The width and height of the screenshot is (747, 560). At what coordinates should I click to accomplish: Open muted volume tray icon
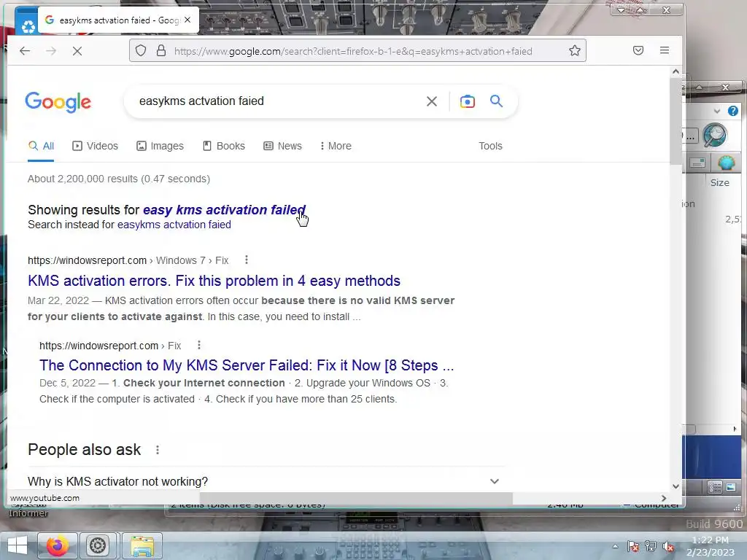point(668,546)
